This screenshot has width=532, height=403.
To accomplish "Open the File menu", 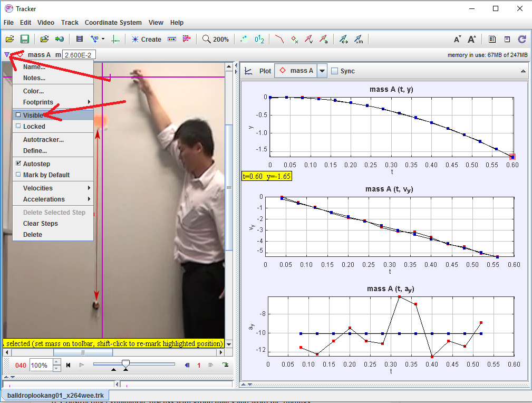I will (x=8, y=22).
